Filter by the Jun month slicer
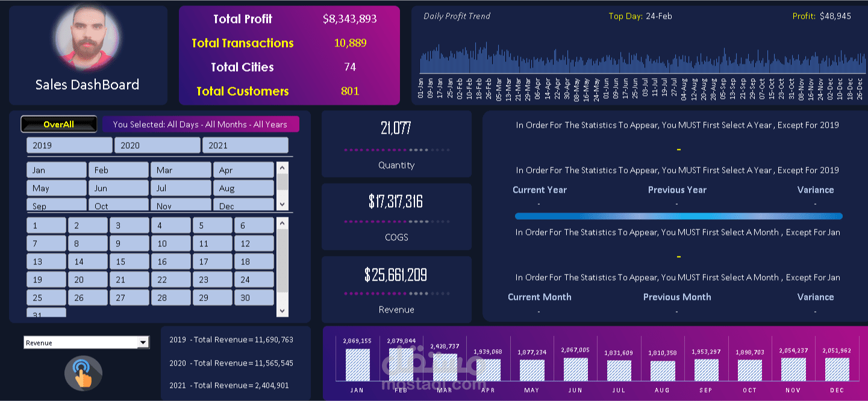The height and width of the screenshot is (401, 868). pos(119,188)
